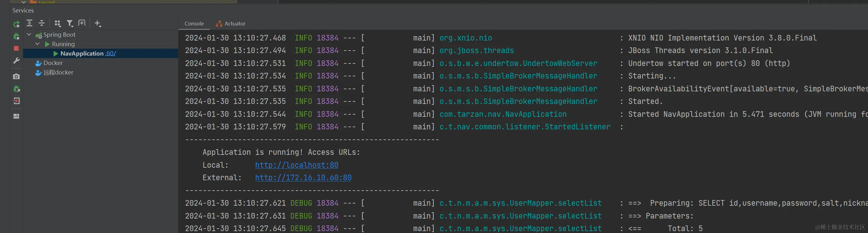Collapse the Running tree node
The height and width of the screenshot is (233, 868).
(37, 44)
